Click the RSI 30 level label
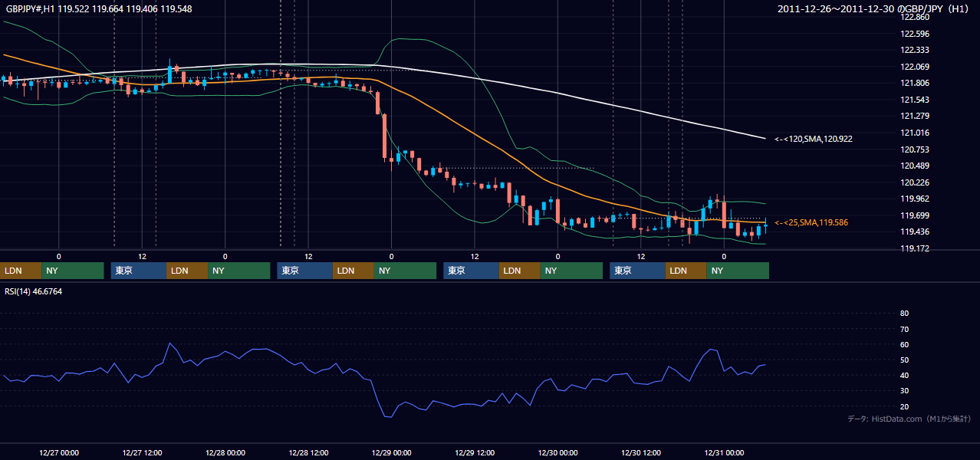The height and width of the screenshot is (460, 980). coord(904,391)
